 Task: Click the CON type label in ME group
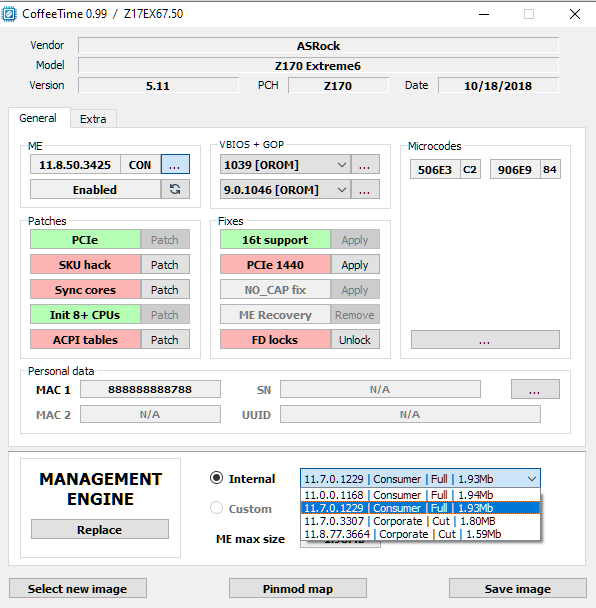point(140,164)
